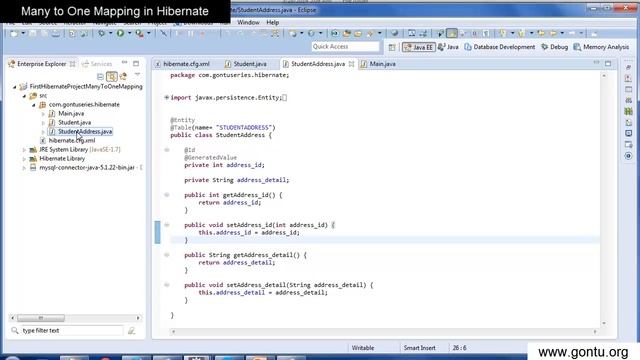This screenshot has height=360, width=640.
Task: Fold the setAddress_id method
Action: (x=167, y=225)
